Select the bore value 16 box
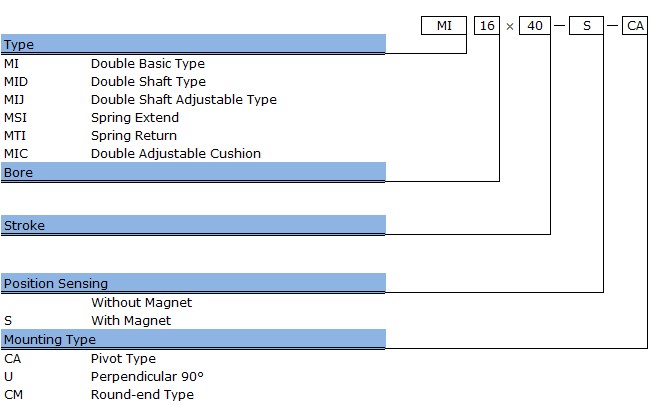The height and width of the screenshot is (405, 651). click(487, 26)
